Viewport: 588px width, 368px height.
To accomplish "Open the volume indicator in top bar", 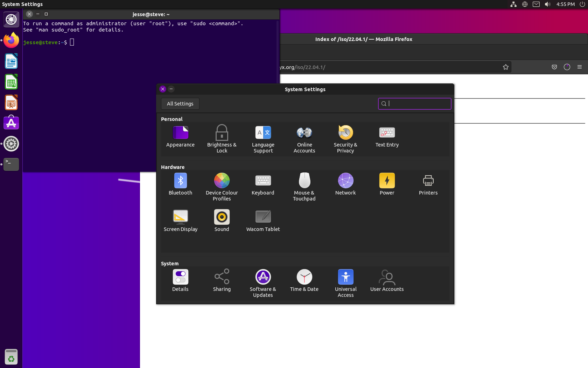I will point(548,4).
